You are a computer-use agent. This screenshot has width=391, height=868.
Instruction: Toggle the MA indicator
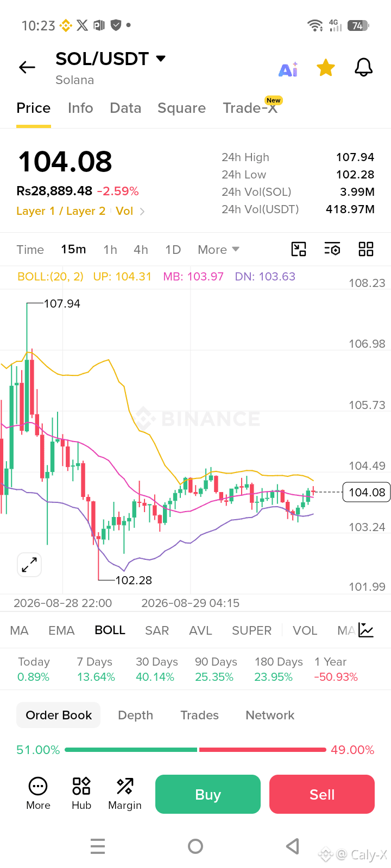point(19,630)
